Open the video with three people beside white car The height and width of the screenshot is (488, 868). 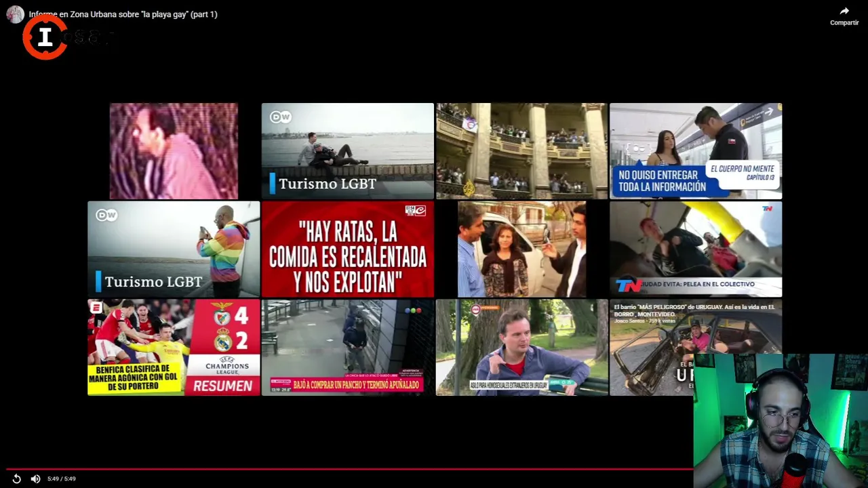(521, 249)
